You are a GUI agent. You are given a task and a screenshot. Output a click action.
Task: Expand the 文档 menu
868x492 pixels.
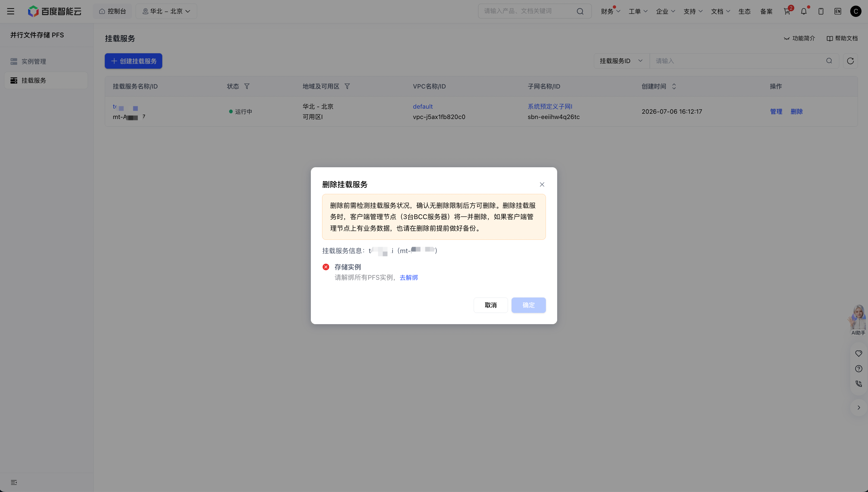click(720, 12)
